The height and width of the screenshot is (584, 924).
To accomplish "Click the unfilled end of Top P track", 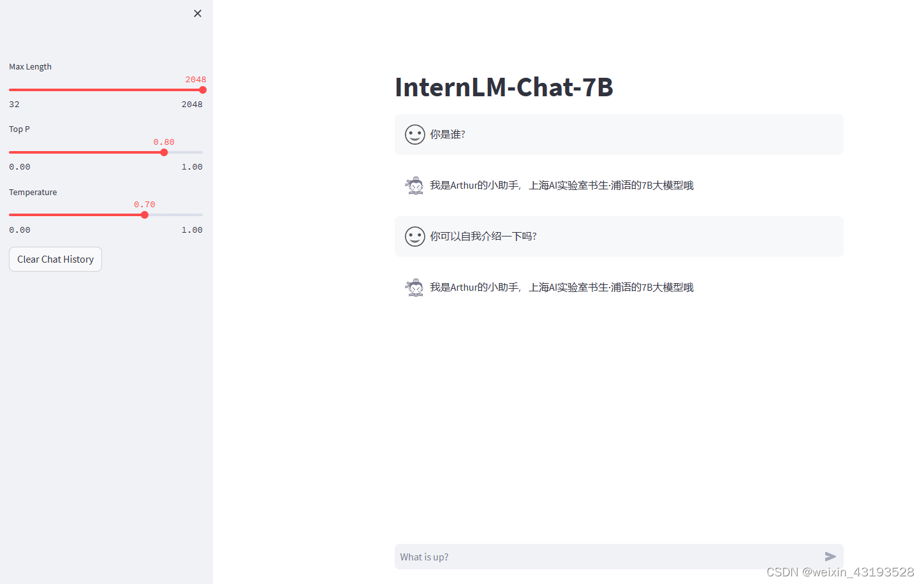I will point(185,152).
